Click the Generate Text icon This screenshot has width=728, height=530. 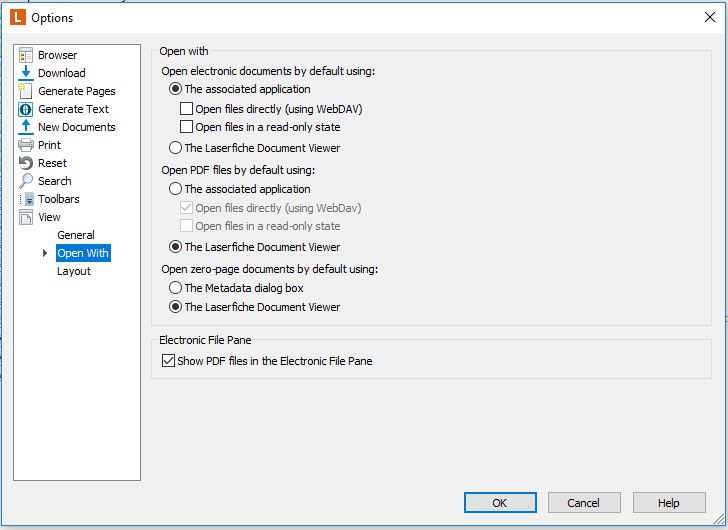coord(26,109)
